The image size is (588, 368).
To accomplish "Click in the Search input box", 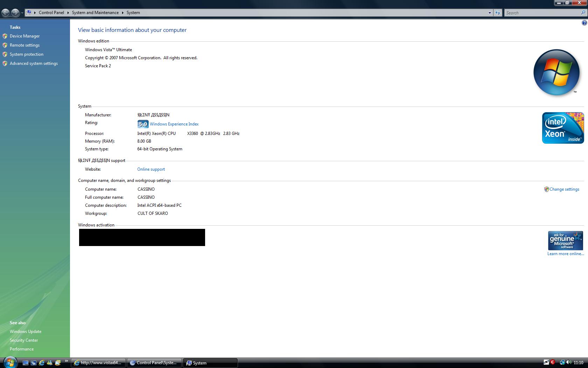I will pos(542,13).
